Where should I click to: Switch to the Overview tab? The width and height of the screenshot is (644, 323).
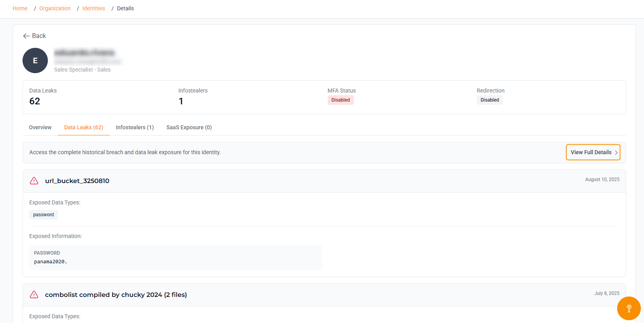[x=40, y=127]
